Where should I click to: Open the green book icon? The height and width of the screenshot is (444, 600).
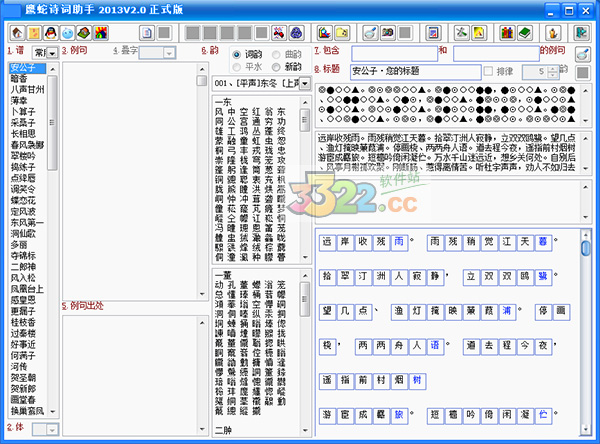click(525, 33)
